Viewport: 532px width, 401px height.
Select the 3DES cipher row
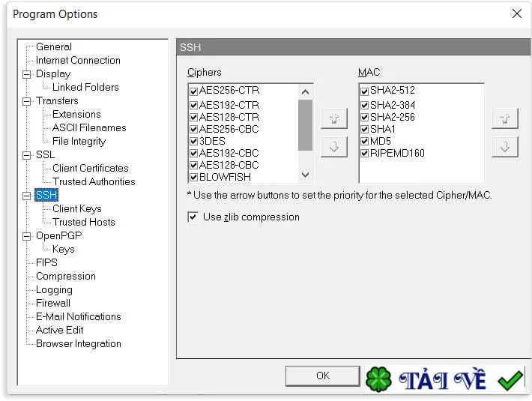(212, 141)
